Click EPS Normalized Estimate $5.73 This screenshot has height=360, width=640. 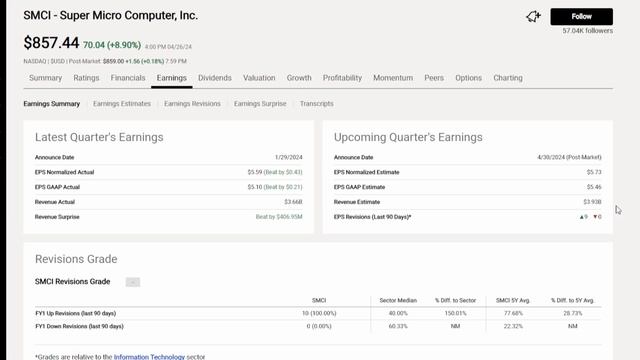[594, 172]
